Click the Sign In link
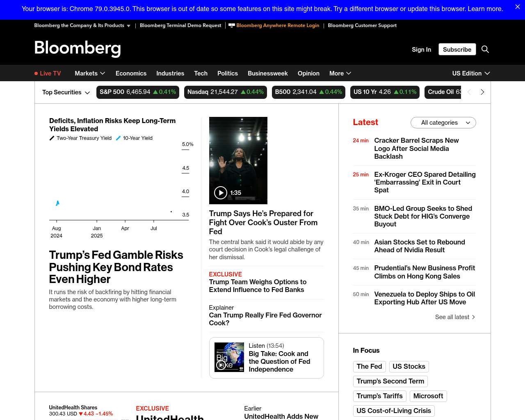 point(421,49)
